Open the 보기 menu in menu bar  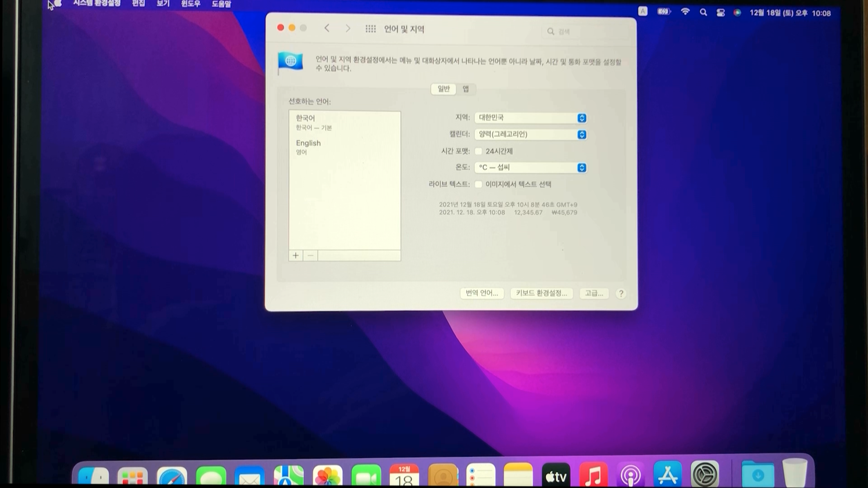(x=163, y=4)
